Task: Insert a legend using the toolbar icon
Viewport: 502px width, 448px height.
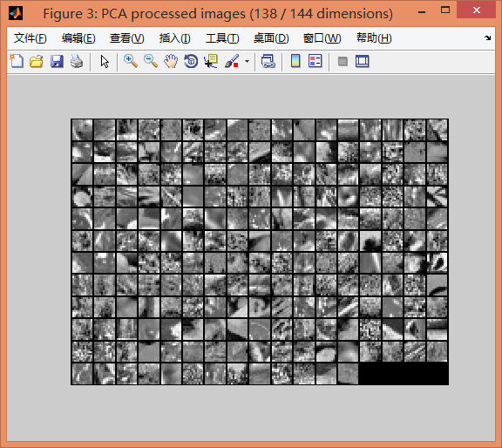Action: [315, 61]
